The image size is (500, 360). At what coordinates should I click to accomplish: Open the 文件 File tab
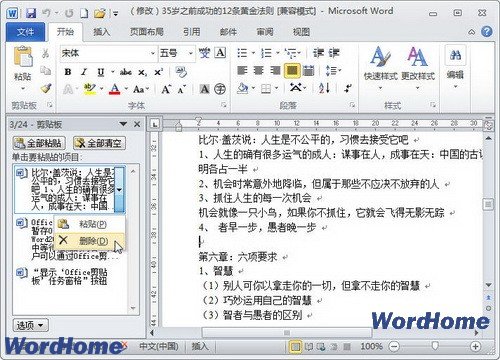coord(25,32)
